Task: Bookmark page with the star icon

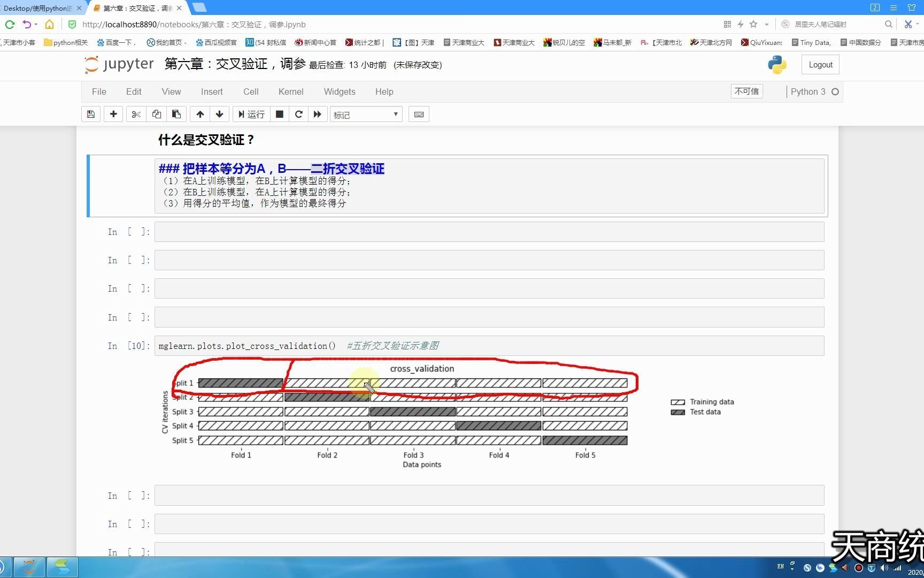Action: pyautogui.click(x=753, y=24)
